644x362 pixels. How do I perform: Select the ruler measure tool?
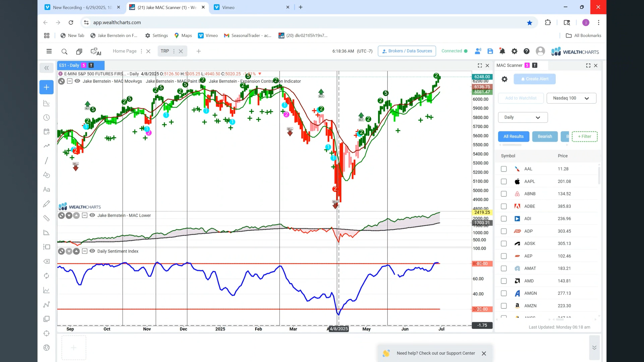(47, 218)
